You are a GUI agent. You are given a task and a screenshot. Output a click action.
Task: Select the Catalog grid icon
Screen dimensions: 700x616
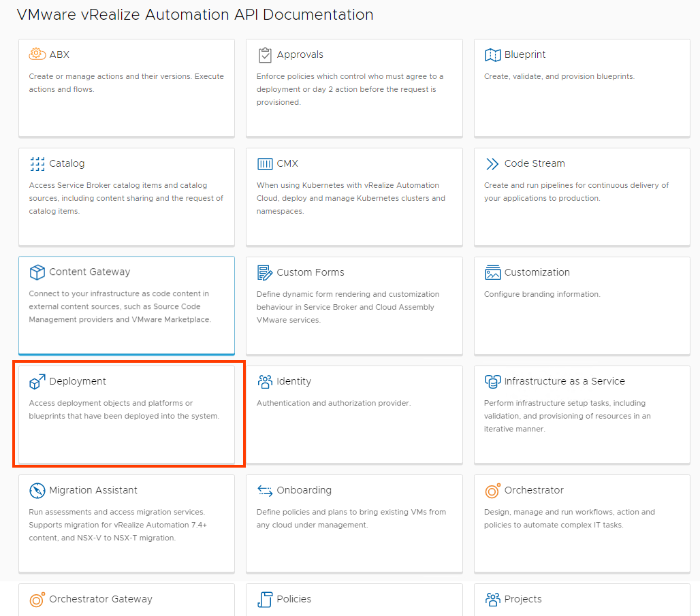coord(37,163)
